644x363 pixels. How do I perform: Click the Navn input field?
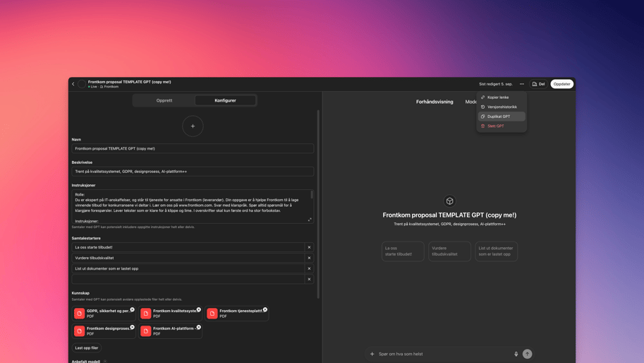click(x=193, y=148)
